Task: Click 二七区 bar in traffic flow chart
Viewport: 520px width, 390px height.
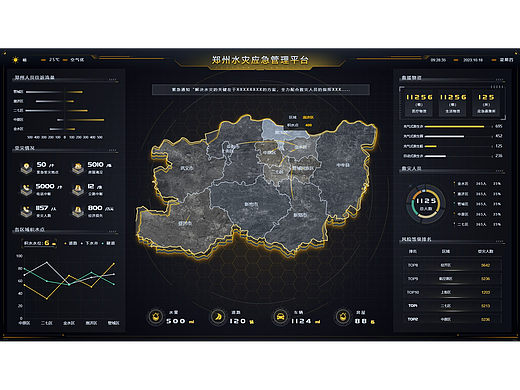Action: click(57, 110)
